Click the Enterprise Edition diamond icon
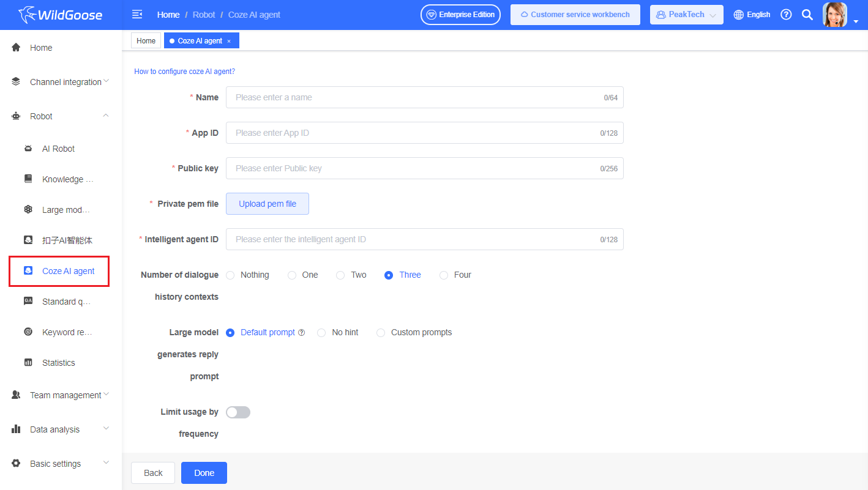Image resolution: width=868 pixels, height=490 pixels. (x=432, y=15)
